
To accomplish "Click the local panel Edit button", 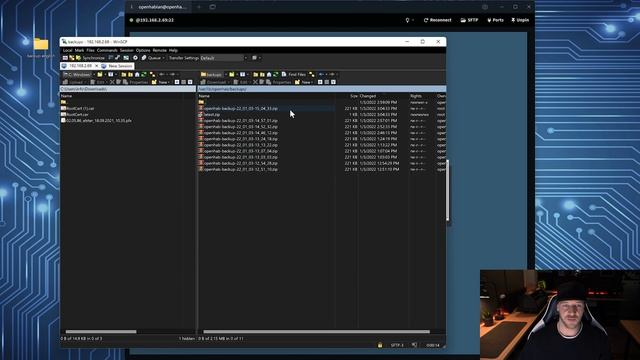I will (98, 82).
